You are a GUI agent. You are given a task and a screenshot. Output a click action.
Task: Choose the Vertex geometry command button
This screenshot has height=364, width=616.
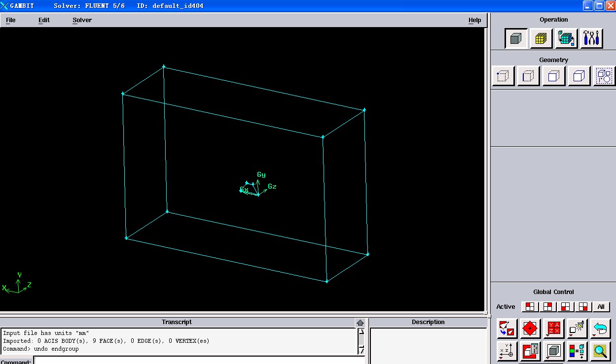503,76
